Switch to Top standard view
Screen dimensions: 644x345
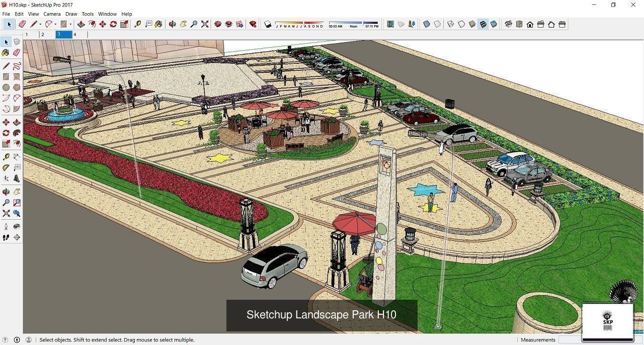[519, 24]
